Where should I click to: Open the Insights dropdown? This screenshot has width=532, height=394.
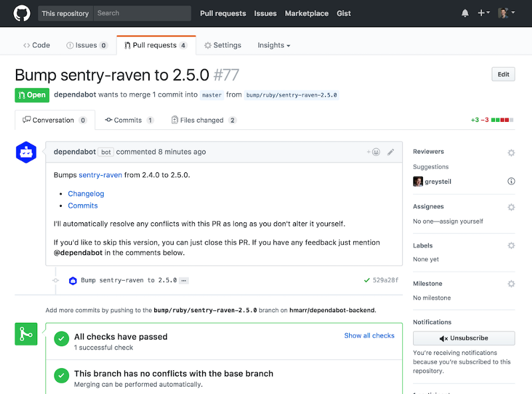(x=273, y=45)
